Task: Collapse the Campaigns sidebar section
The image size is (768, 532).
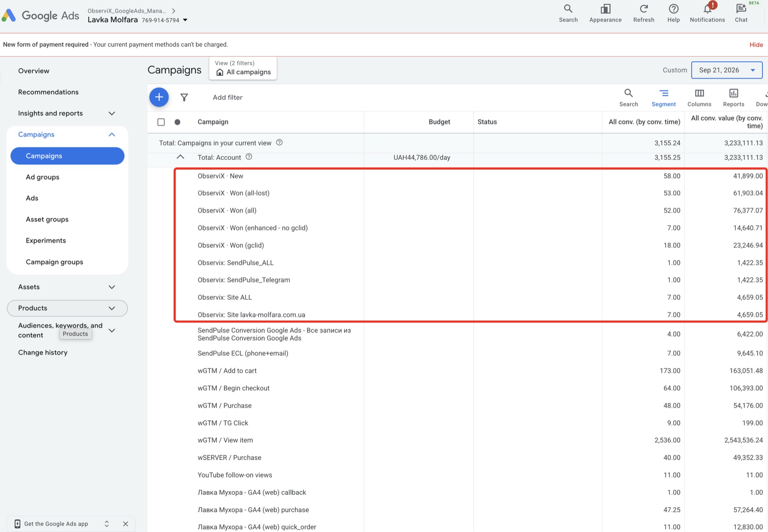Action: click(x=112, y=134)
